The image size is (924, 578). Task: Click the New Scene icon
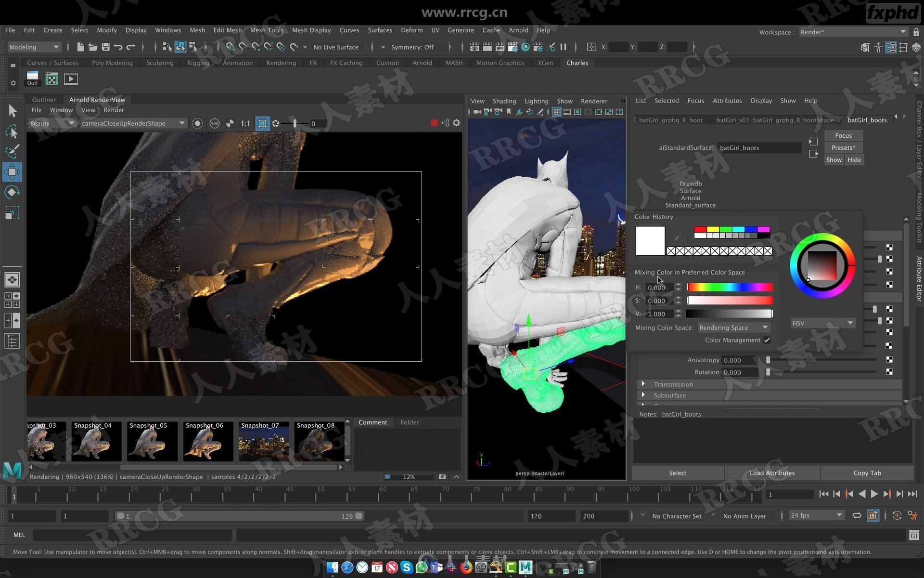80,47
